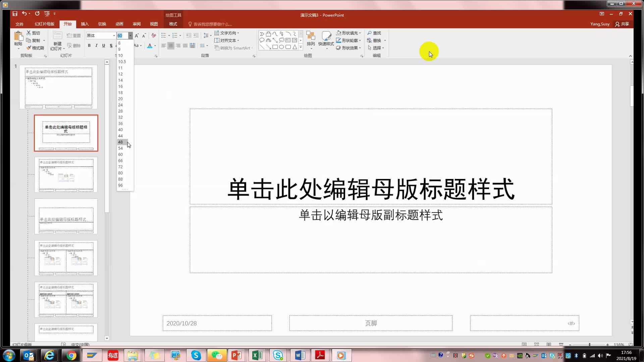Toggle underline formatting
Screen dimensions: 644x362
click(104, 46)
